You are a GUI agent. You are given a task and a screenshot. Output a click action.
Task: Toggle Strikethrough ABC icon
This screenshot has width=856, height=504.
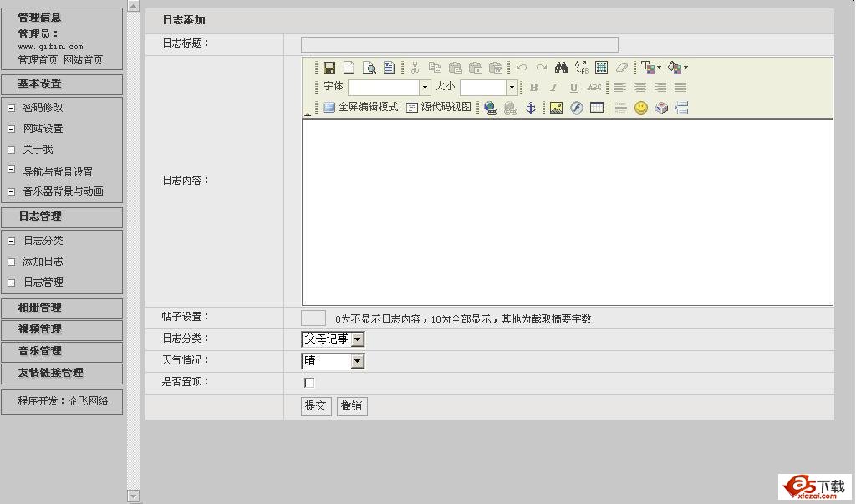click(594, 88)
